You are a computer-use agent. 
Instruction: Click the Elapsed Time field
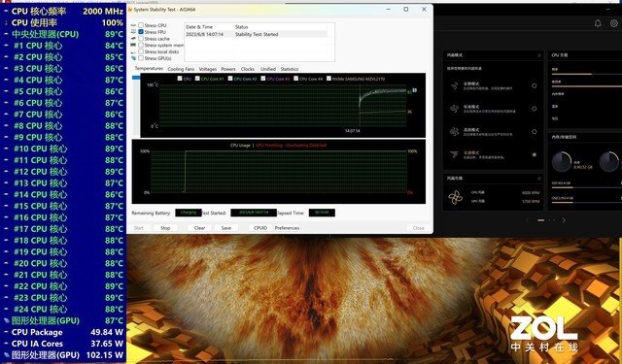322,213
